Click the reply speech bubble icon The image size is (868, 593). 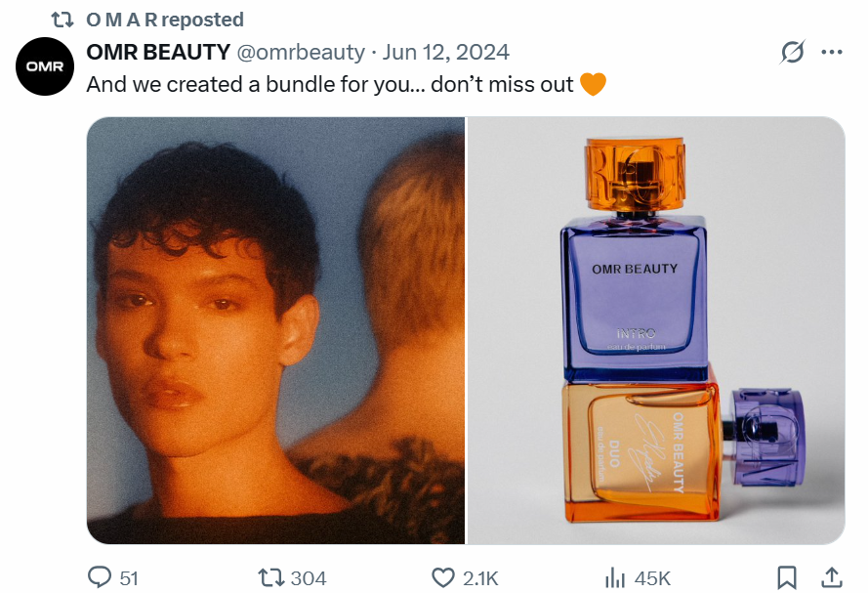coord(100,577)
